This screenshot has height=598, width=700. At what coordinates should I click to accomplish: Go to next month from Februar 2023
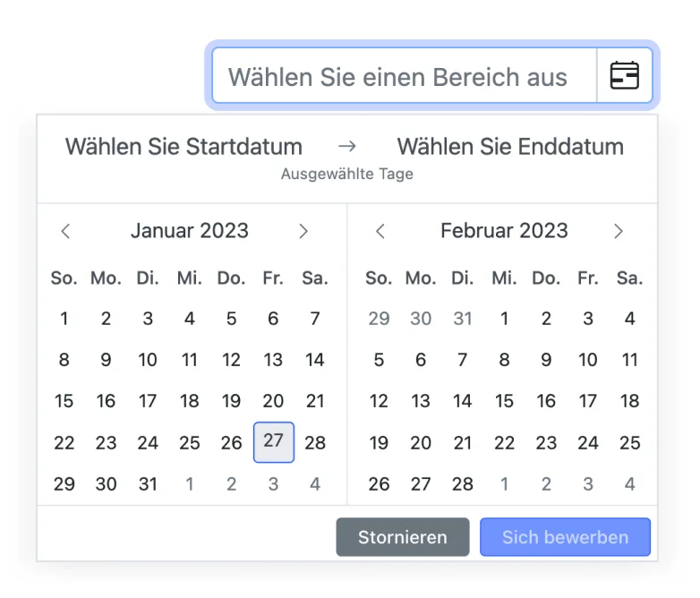pyautogui.click(x=619, y=231)
